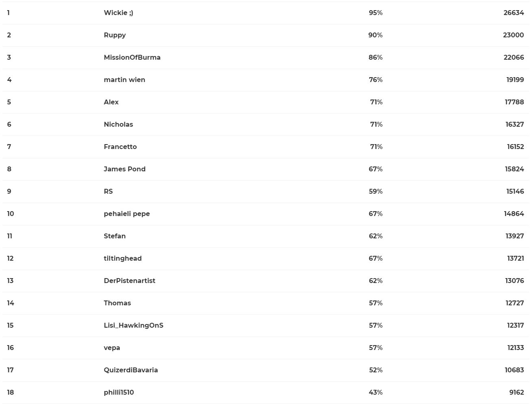
Task: Click philli1510 in last row
Action: point(119,393)
